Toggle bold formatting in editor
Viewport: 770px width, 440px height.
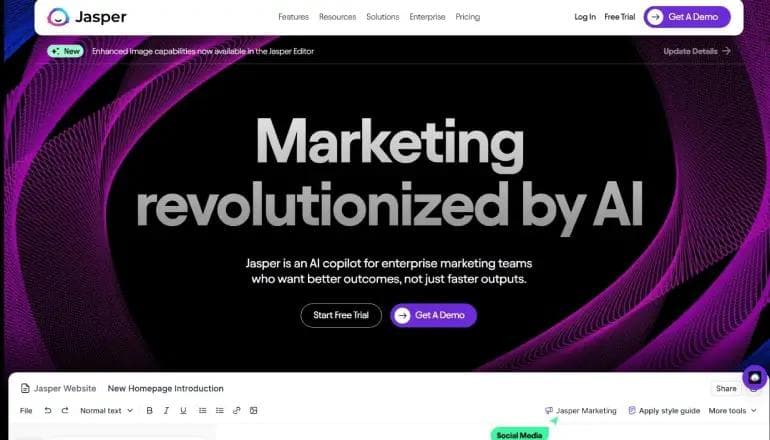(149, 411)
